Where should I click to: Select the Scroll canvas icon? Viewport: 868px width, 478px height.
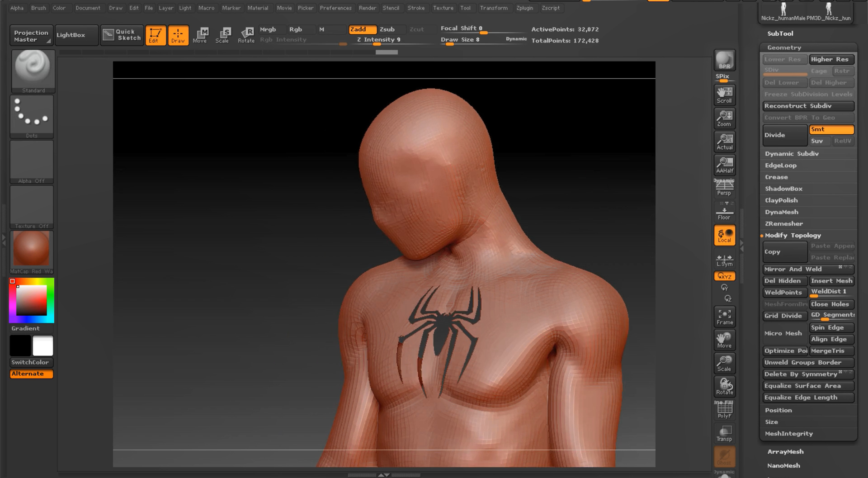coord(724,95)
